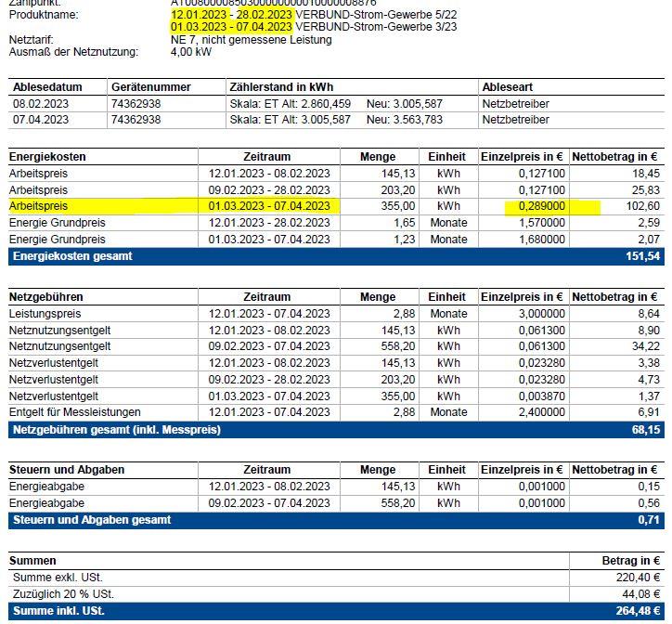Viewport: 672px width, 624px height.
Task: Click the "Betrag in €" column header
Action: pyautogui.click(x=631, y=561)
